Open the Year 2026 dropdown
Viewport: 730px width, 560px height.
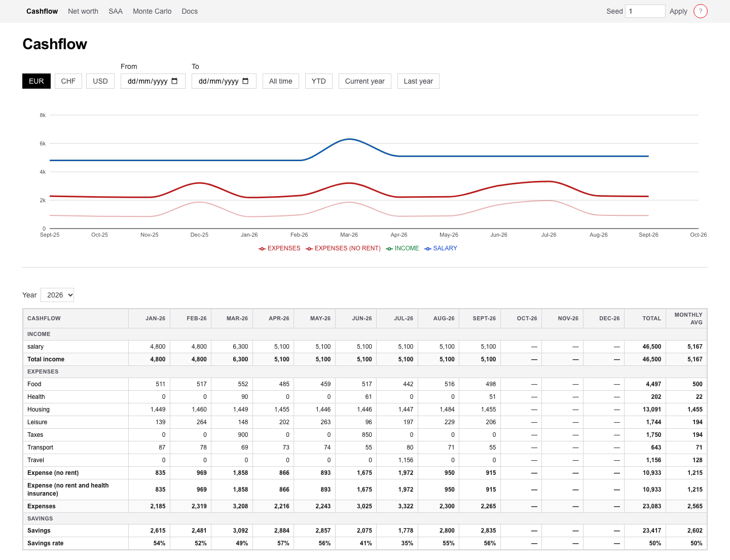pos(57,295)
